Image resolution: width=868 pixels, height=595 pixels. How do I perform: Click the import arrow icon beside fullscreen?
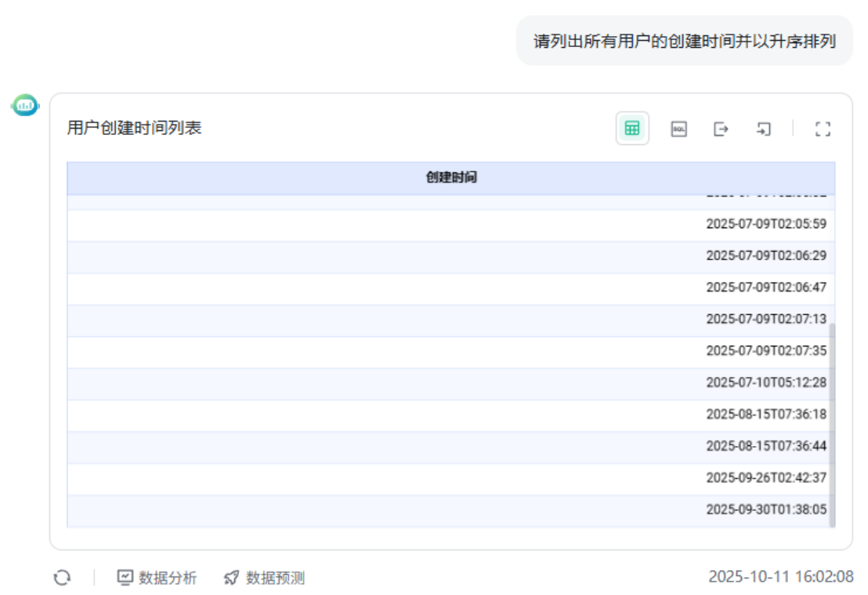[x=763, y=129]
